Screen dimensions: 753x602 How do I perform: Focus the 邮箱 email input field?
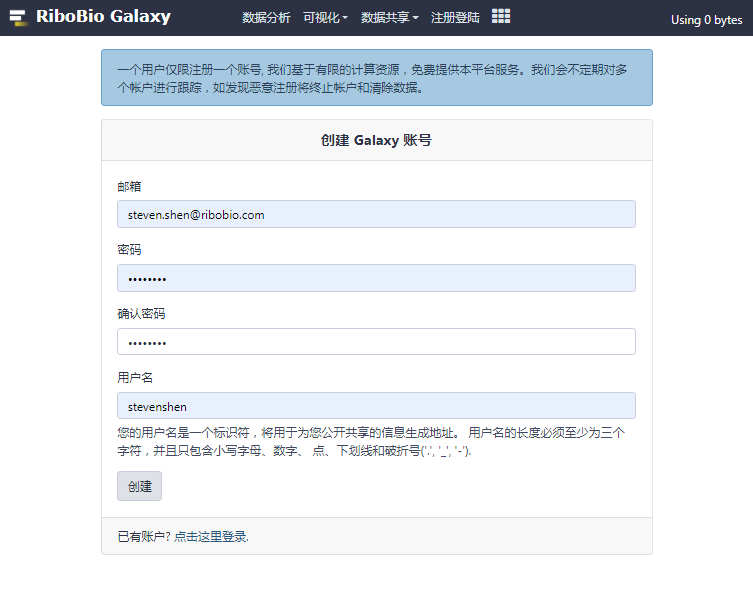(x=376, y=214)
